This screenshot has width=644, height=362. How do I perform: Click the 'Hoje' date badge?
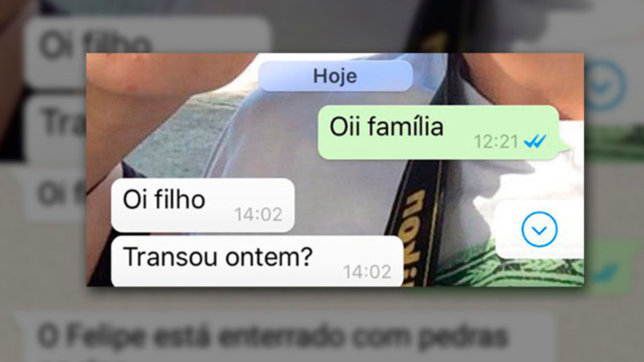(335, 76)
